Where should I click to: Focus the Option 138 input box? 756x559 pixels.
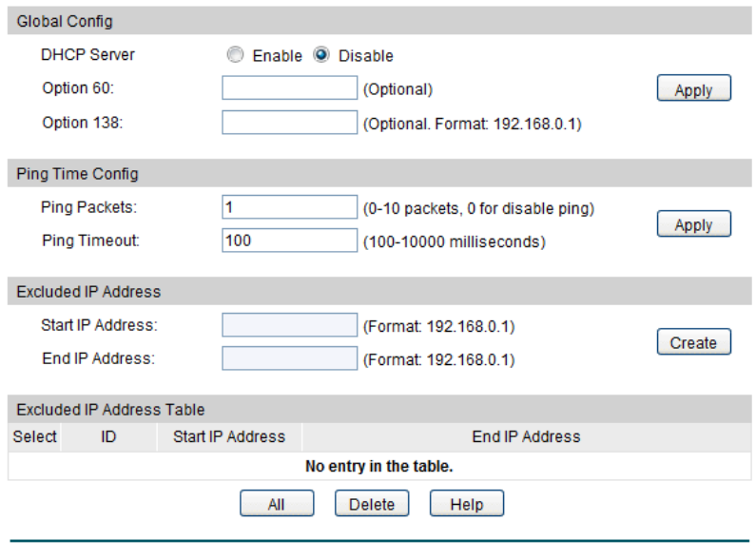coord(289,123)
